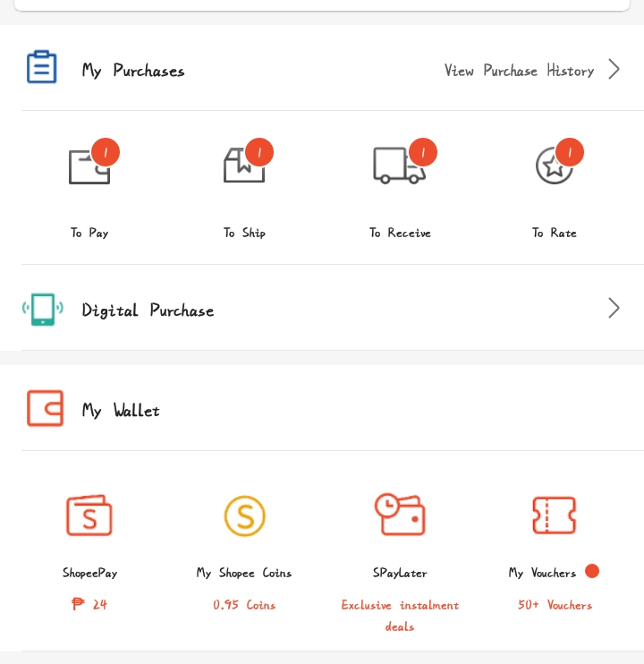Tap the red dot beside My Vouchers
This screenshot has height=664, width=644.
coord(592,571)
